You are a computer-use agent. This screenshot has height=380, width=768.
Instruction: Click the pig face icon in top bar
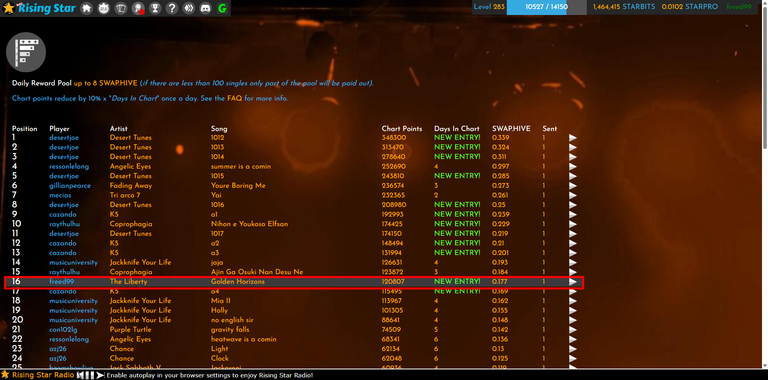[103, 8]
